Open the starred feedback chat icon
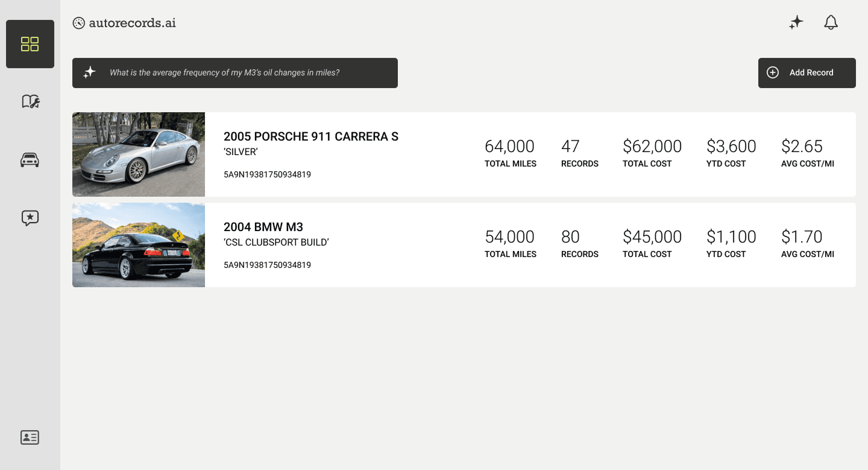868x470 pixels. point(30,218)
